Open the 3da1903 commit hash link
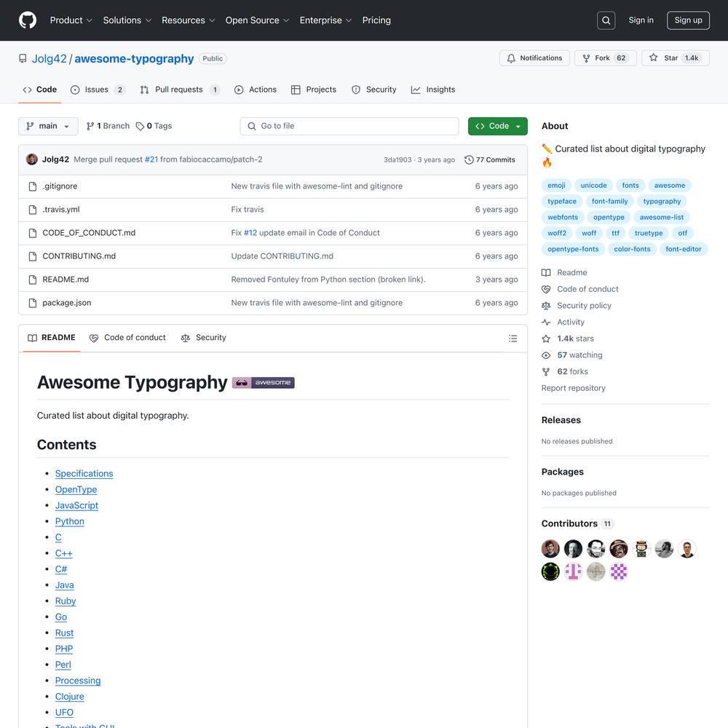 tap(397, 159)
